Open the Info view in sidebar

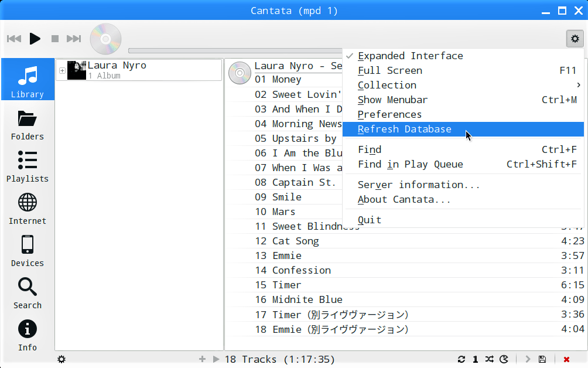point(28,336)
